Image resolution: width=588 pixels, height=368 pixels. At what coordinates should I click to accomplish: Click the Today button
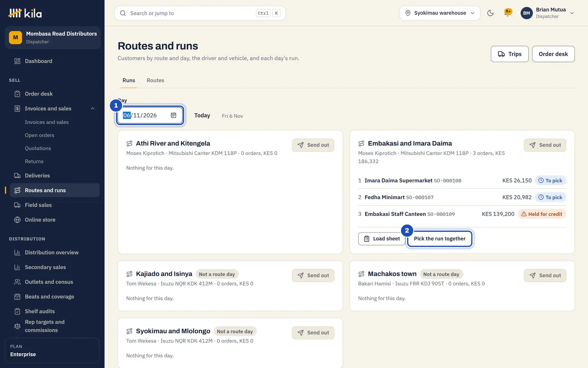[x=202, y=115]
